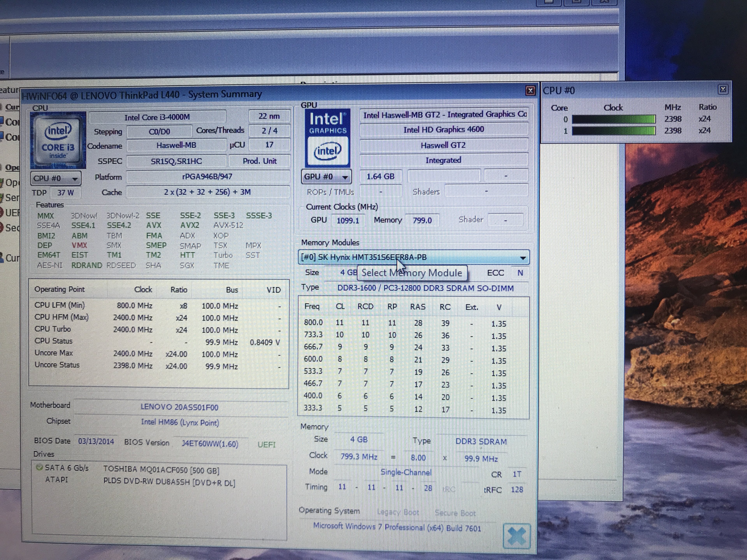Click the Intel Graphics logo image
747x560 pixels.
[x=327, y=138]
